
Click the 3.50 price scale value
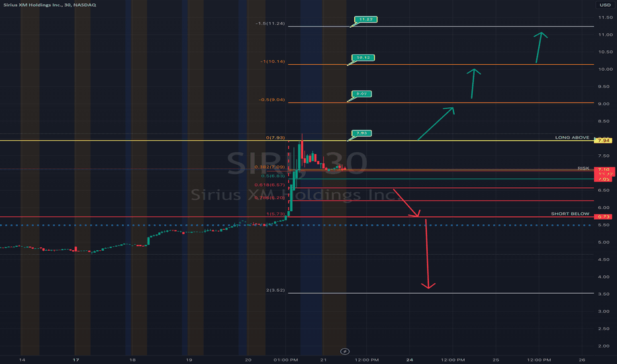coord(604,295)
